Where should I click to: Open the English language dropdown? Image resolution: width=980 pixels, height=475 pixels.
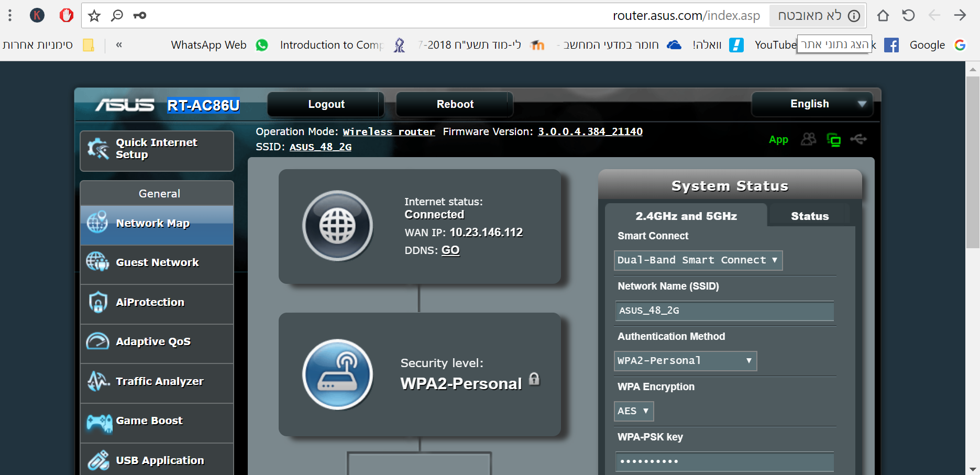(812, 104)
